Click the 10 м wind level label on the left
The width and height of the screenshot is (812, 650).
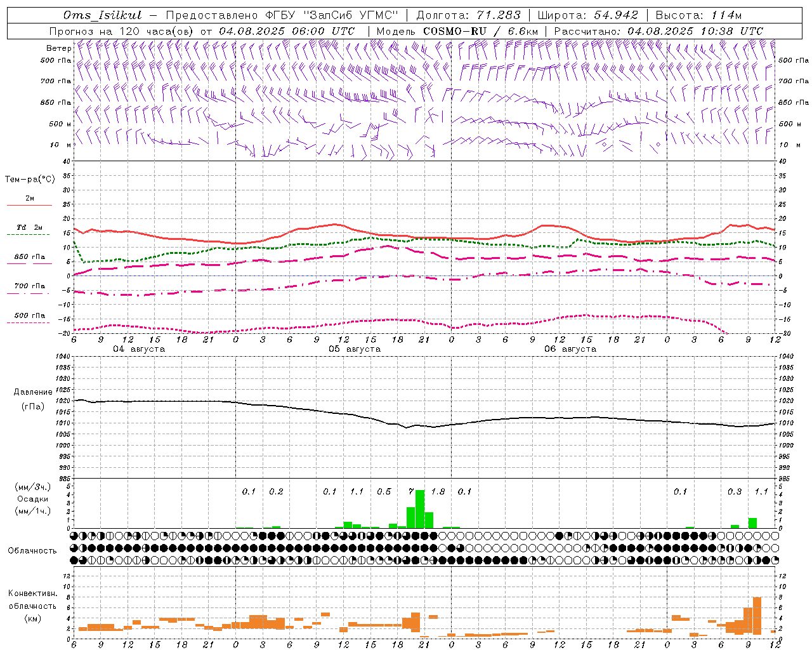(x=62, y=145)
